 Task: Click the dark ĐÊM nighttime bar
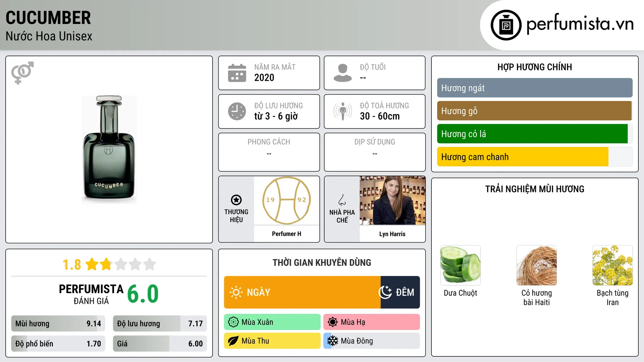[400, 292]
